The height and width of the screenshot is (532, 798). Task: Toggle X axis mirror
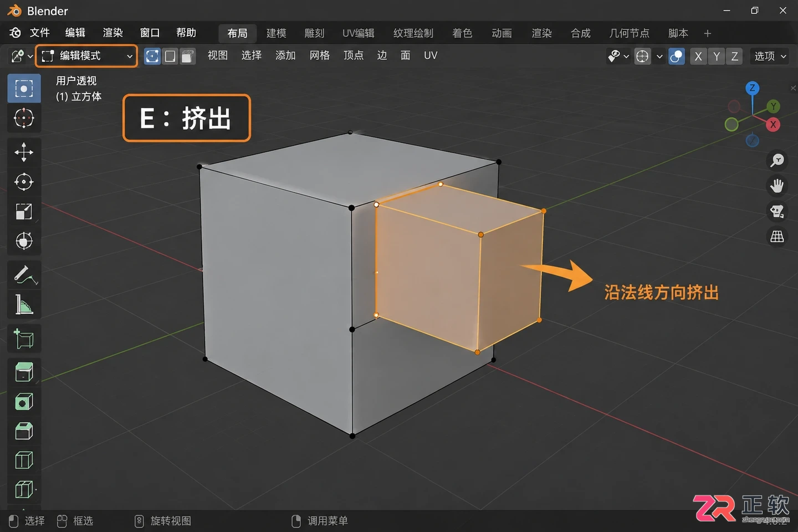(698, 57)
